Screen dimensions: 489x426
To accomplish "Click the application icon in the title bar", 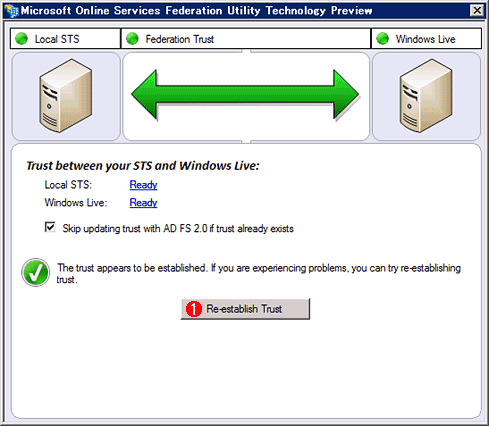I will [x=11, y=11].
